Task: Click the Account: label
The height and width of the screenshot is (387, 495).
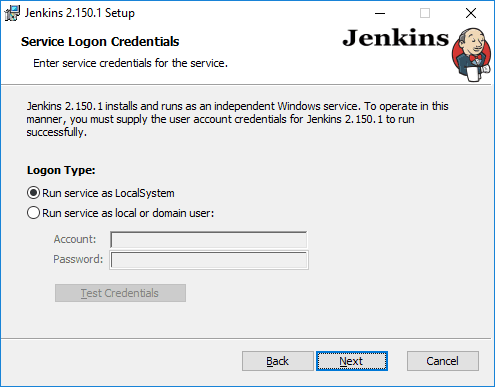Action: 75,239
